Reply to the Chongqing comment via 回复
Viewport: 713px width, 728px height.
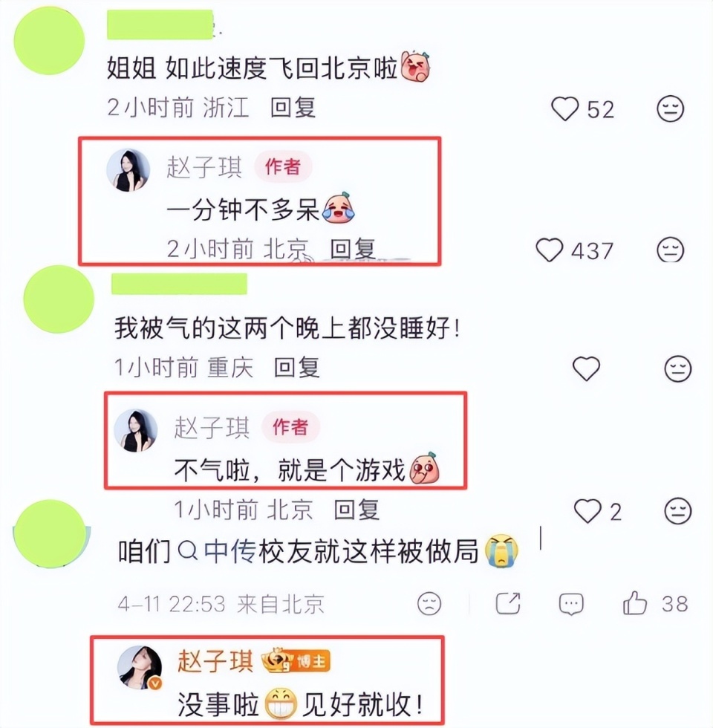(297, 368)
